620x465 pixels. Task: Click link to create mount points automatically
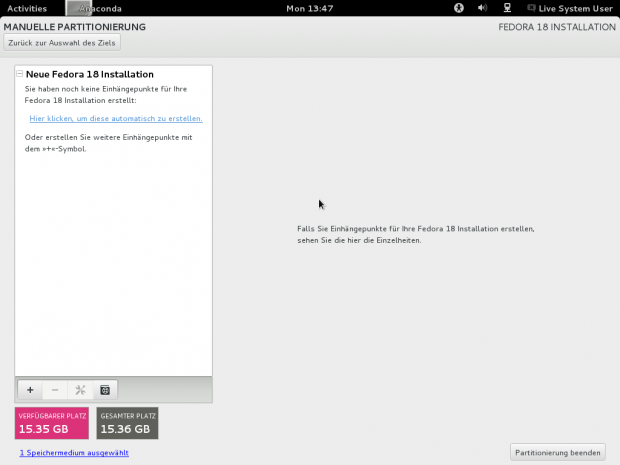tap(116, 118)
